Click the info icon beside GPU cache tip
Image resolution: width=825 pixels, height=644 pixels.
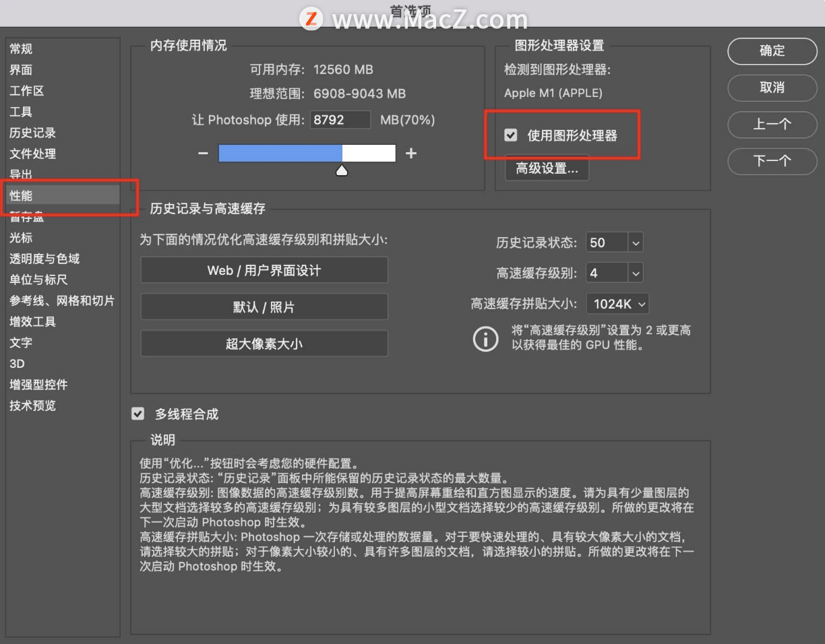pyautogui.click(x=485, y=339)
